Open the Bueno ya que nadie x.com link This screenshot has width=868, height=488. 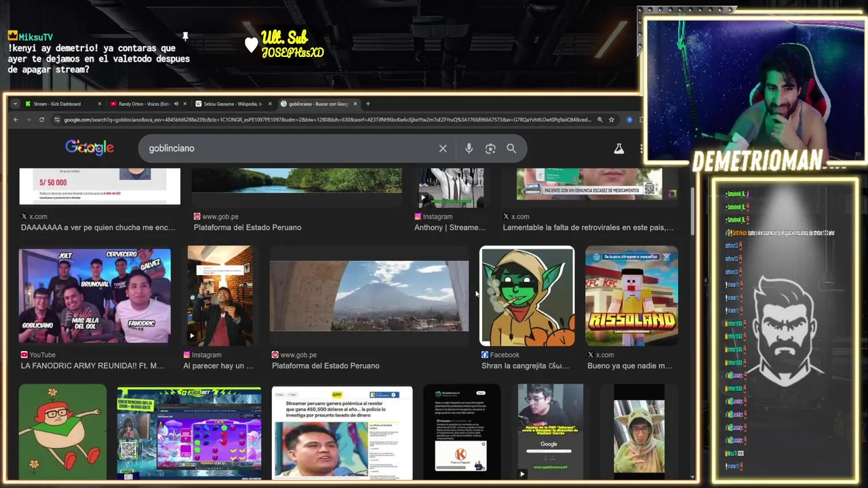[630, 366]
